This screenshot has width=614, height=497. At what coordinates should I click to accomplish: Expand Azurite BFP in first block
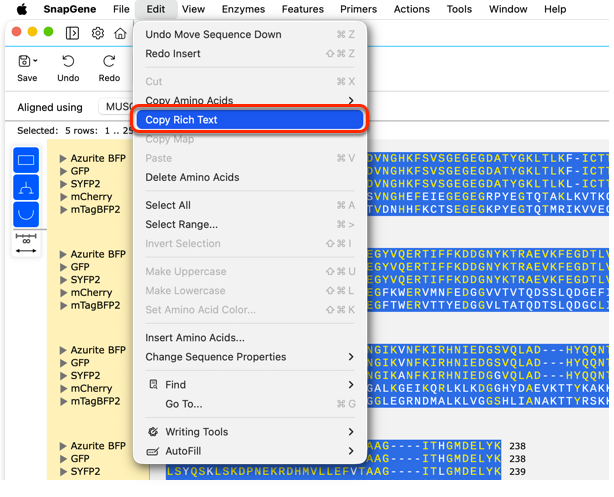click(x=63, y=158)
